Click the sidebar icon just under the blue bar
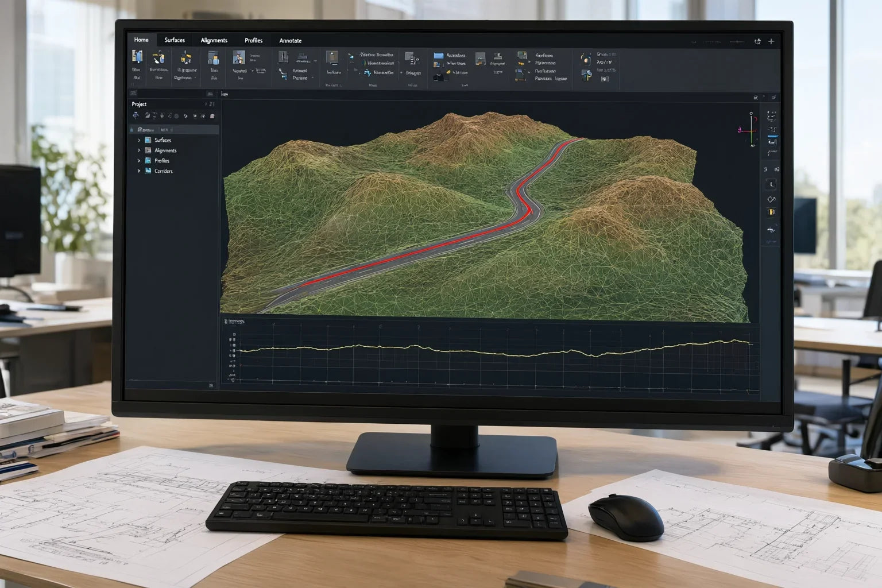882x588 pixels. tap(772, 141)
